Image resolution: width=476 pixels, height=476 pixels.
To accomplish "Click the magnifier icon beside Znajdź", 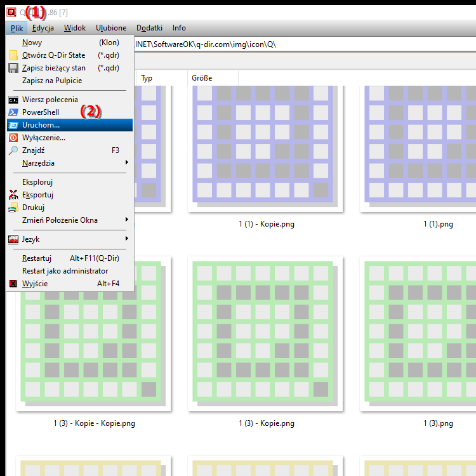I will click(x=13, y=150).
